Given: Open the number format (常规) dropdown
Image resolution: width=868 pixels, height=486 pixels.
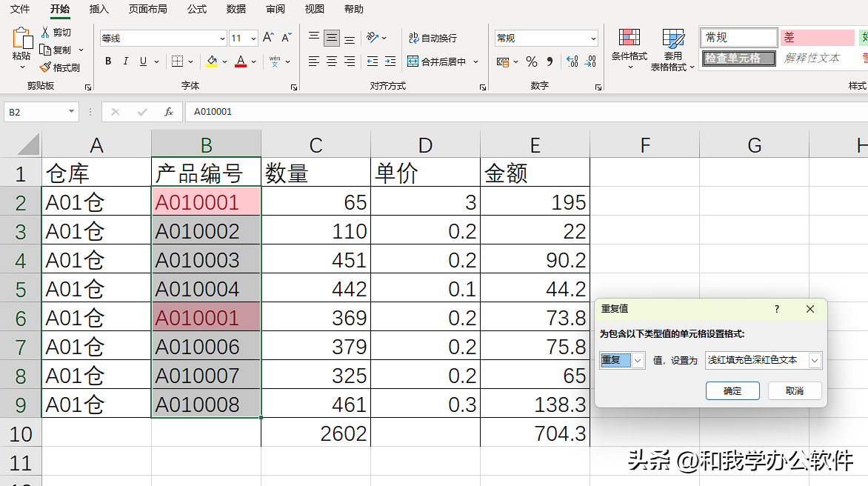Looking at the screenshot, I should (x=593, y=39).
